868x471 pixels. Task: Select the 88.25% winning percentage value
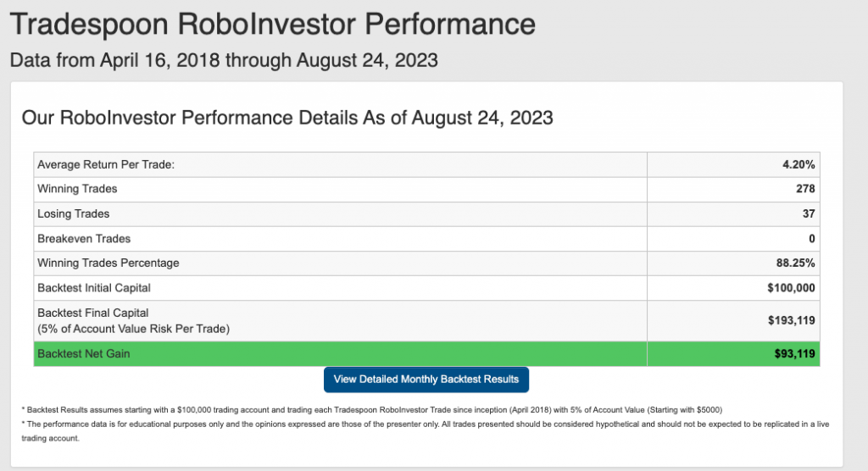(795, 263)
